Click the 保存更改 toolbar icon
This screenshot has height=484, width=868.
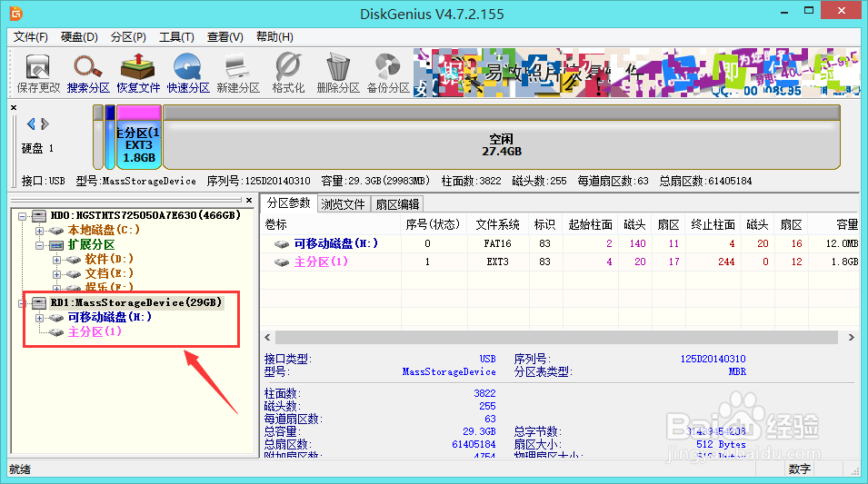pos(38,73)
